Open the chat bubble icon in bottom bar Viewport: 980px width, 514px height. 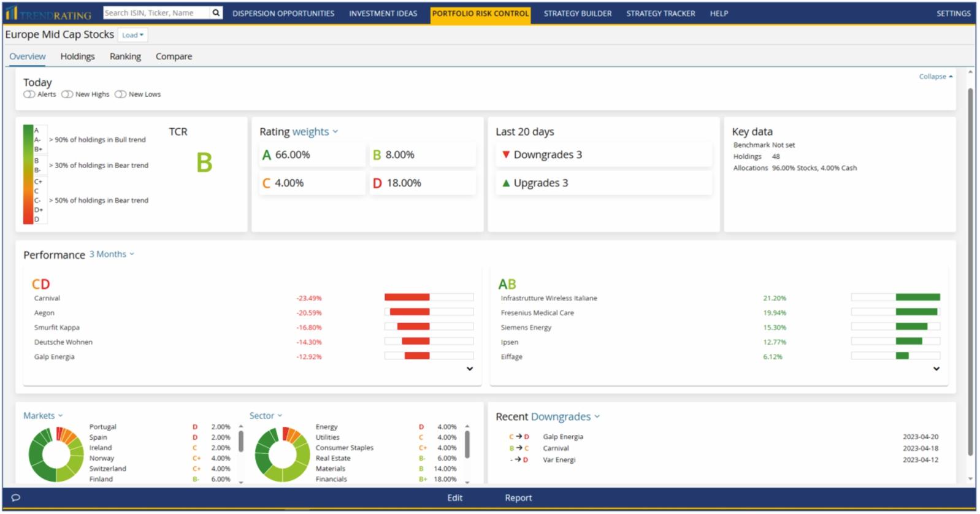(x=16, y=497)
